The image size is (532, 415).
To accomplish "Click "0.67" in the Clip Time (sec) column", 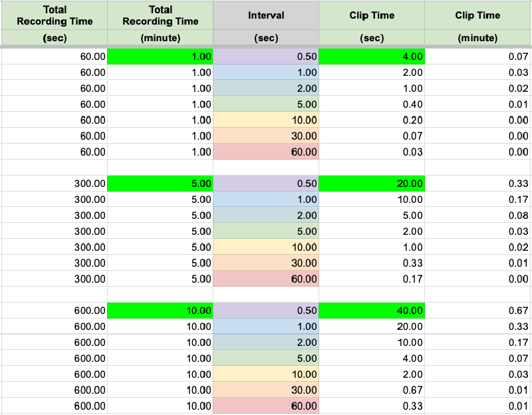I will pos(372,390).
